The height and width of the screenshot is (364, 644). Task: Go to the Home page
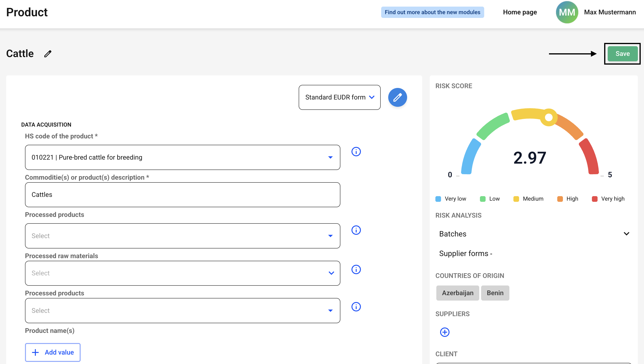pos(520,12)
